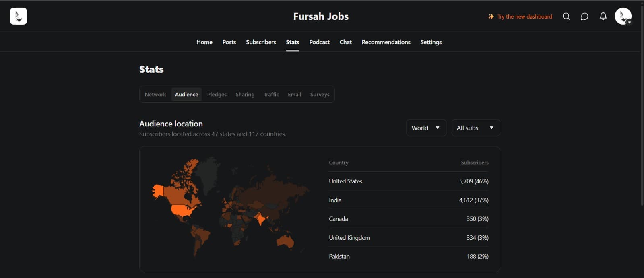Expand the 'All subs' filter dropdown
This screenshot has height=278, width=644.
coord(475,128)
